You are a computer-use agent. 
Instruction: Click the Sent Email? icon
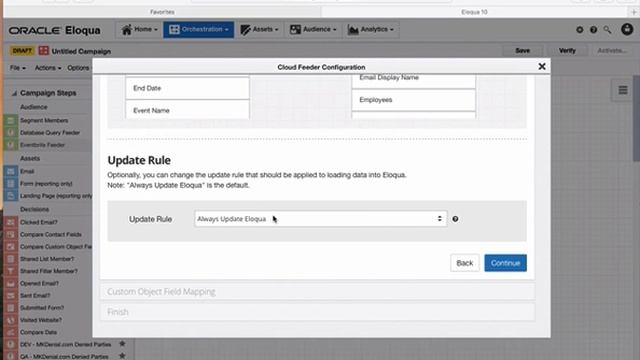click(x=11, y=296)
